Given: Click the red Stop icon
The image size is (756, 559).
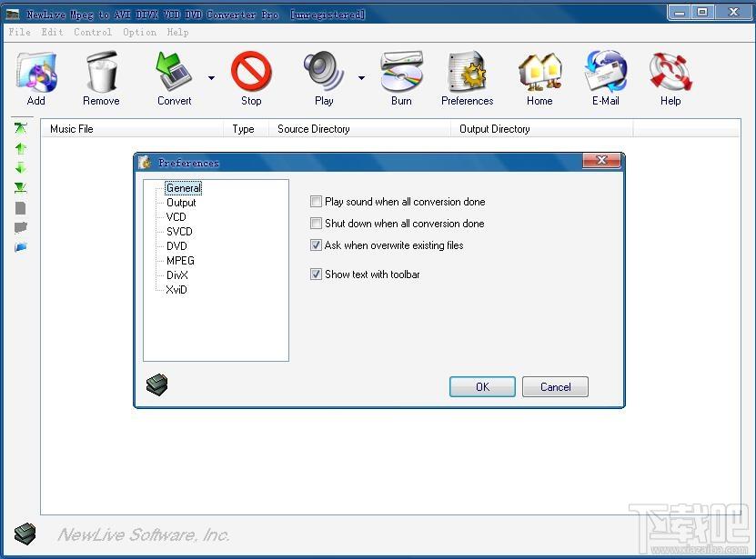Looking at the screenshot, I should coord(251,73).
